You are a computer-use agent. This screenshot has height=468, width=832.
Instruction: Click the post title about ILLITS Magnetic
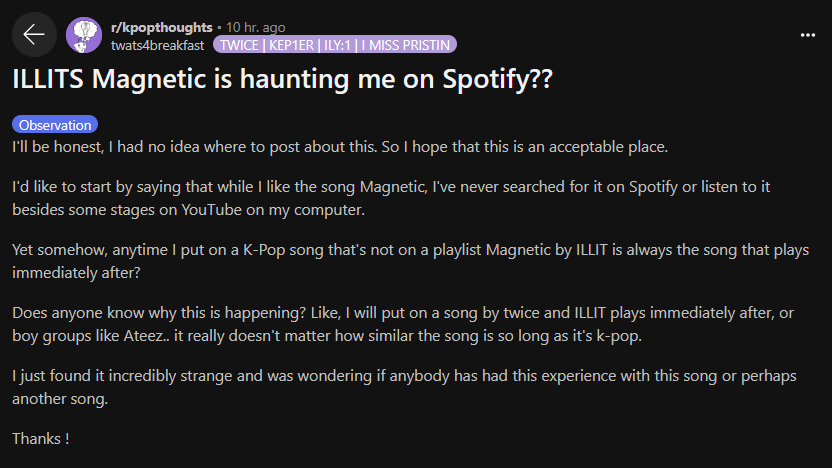282,81
